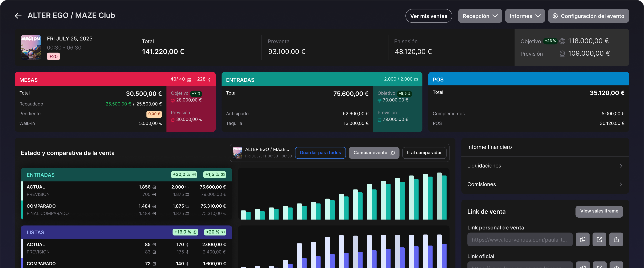Copy the personal sales link
This screenshot has height=268, width=644.
point(582,239)
